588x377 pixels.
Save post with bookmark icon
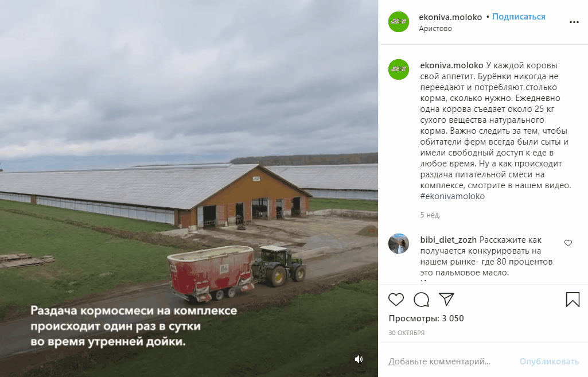573,300
